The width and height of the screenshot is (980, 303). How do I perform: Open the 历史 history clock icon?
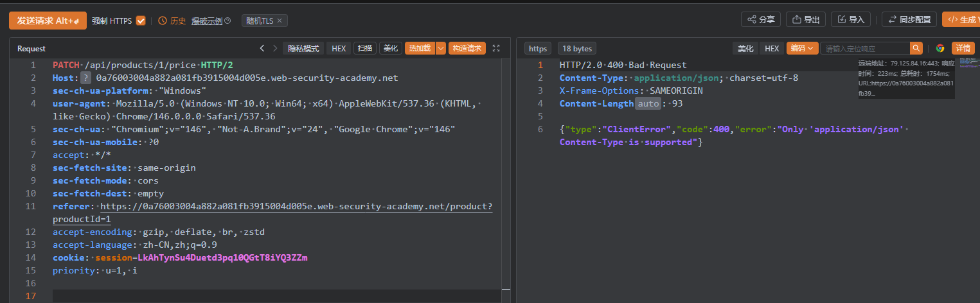pyautogui.click(x=162, y=21)
